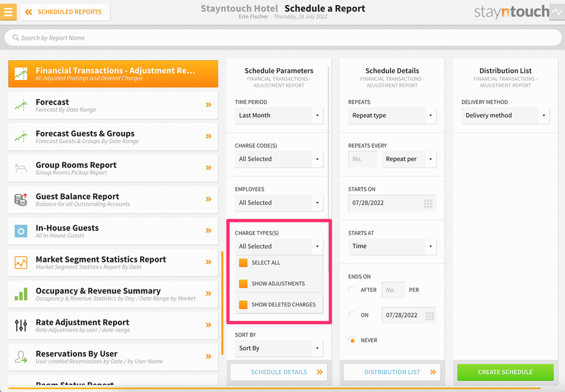Click Group Rooms Report bed icon
Screen dimensions: 565x392
pyautogui.click(x=21, y=168)
